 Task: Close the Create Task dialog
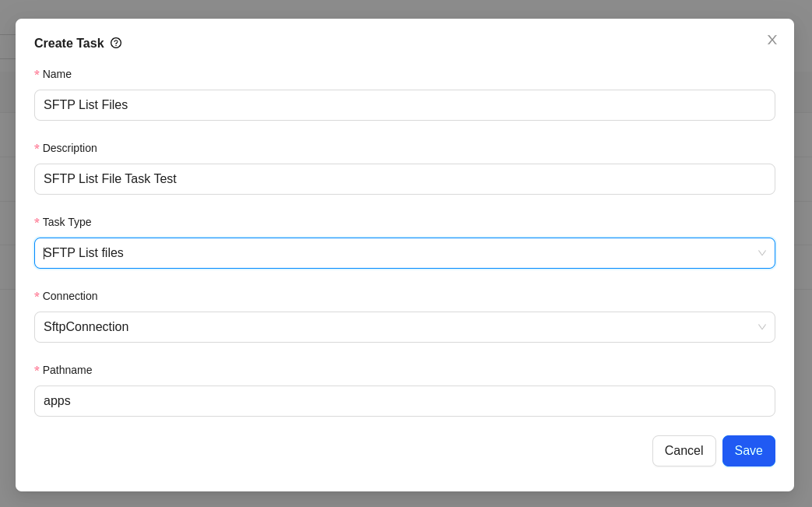(x=772, y=40)
